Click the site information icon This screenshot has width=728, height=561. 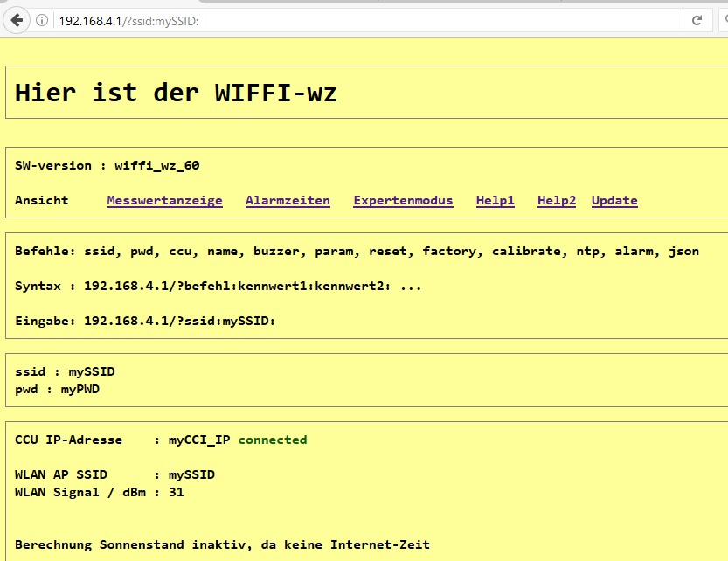pos(42,20)
